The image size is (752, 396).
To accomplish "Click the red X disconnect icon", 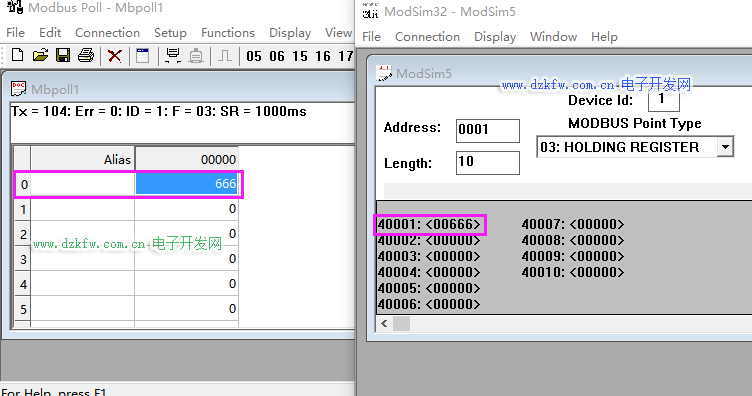I will click(115, 56).
